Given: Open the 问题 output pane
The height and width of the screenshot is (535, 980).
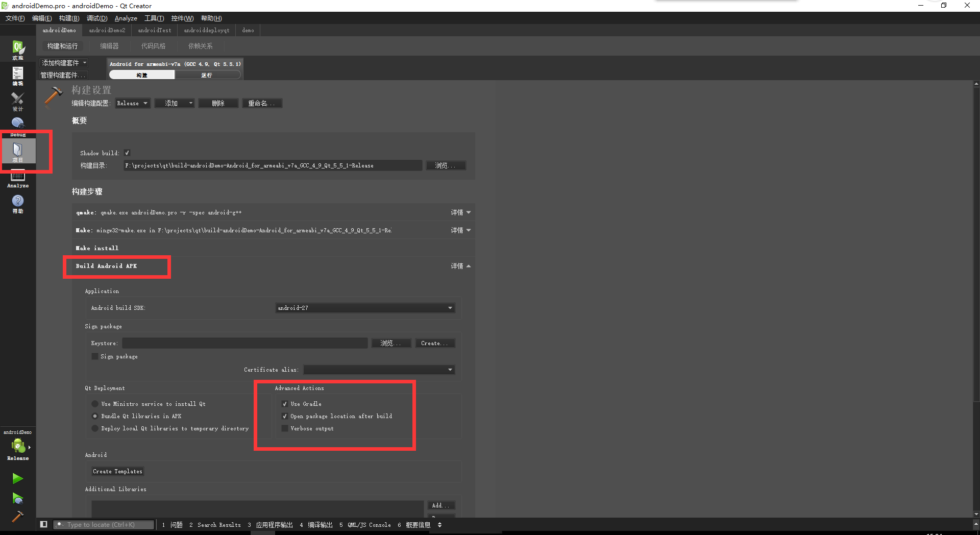Looking at the screenshot, I should click(x=172, y=525).
